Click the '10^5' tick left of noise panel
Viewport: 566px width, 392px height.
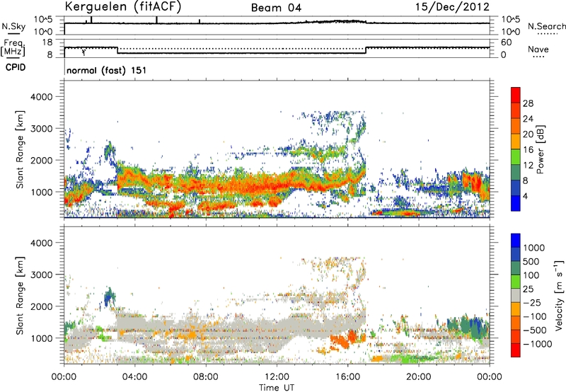[43, 19]
